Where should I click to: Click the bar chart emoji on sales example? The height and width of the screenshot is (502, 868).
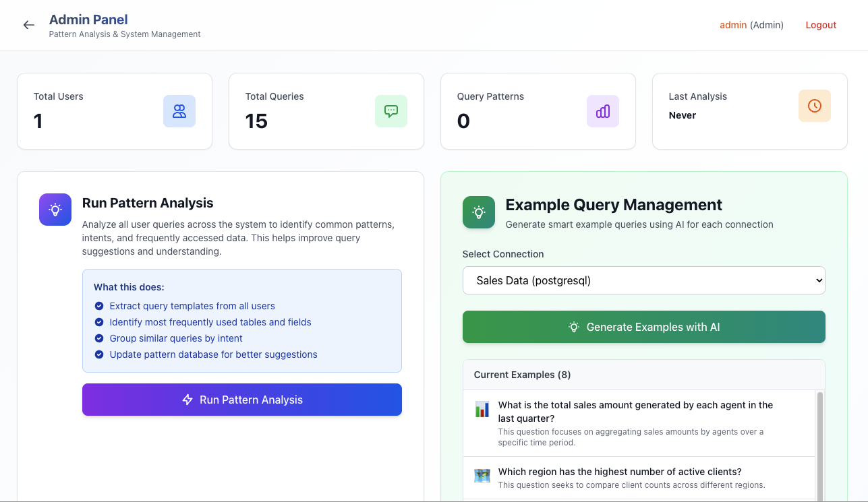click(482, 409)
